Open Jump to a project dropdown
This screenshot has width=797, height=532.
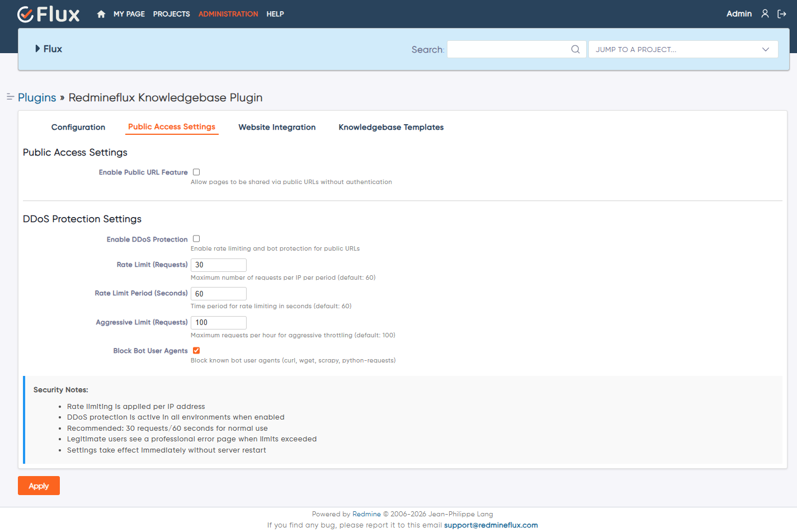point(683,49)
